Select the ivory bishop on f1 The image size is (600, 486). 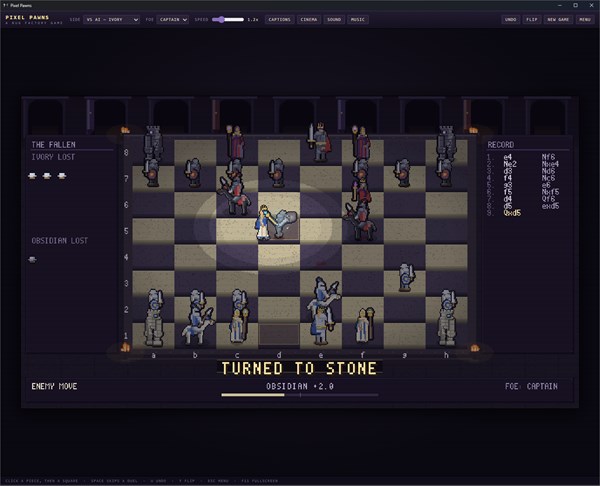pyautogui.click(x=364, y=325)
